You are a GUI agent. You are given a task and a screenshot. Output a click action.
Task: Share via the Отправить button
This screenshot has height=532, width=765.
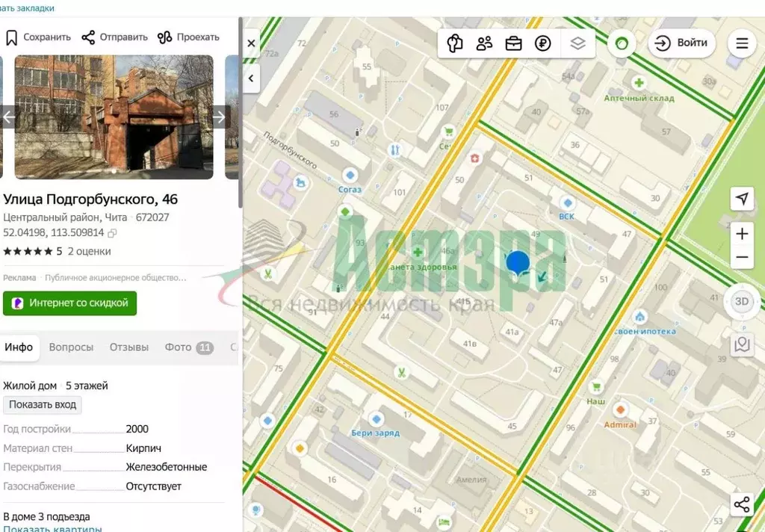coord(114,37)
